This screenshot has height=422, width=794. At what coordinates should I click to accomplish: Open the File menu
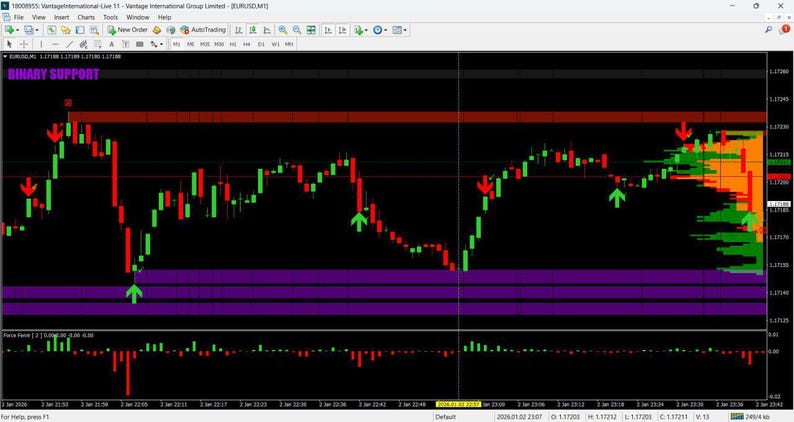click(19, 17)
